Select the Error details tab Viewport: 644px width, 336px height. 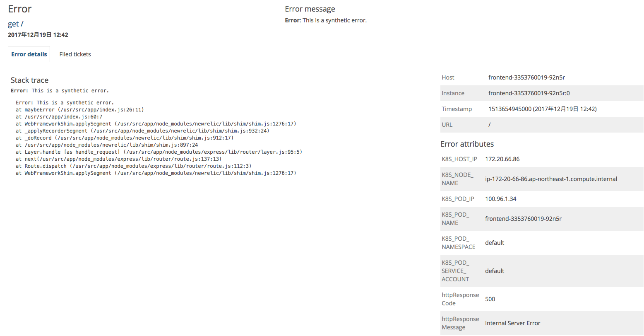tap(29, 54)
